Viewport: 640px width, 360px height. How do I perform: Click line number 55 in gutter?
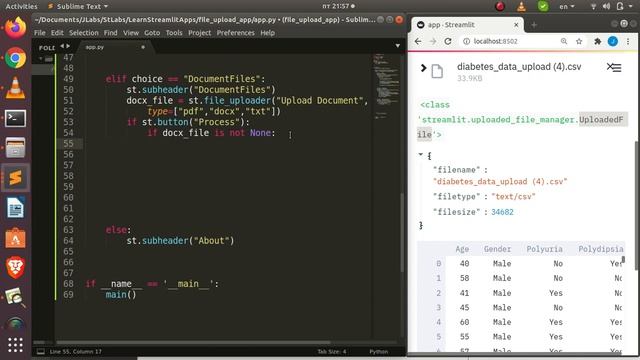(x=69, y=144)
